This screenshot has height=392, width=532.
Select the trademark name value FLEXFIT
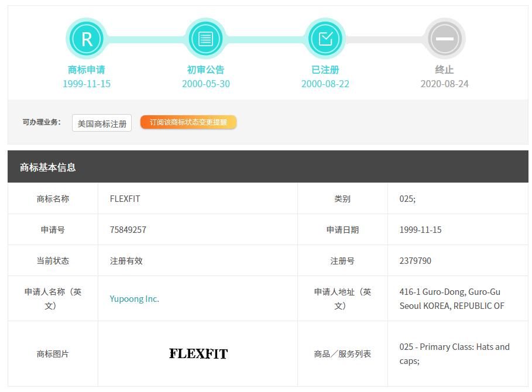(125, 199)
